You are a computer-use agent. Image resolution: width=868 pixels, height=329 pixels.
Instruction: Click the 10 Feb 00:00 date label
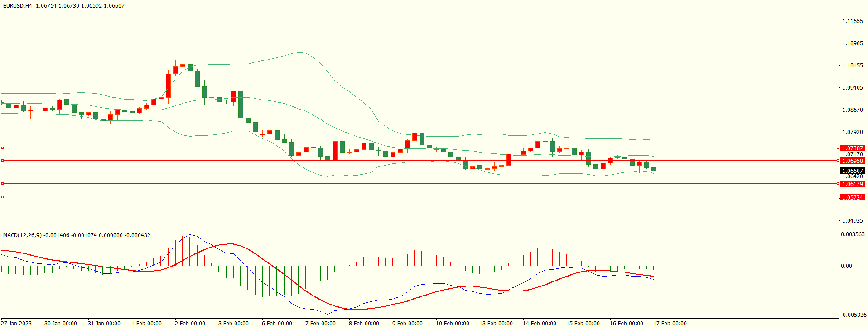pos(452,323)
